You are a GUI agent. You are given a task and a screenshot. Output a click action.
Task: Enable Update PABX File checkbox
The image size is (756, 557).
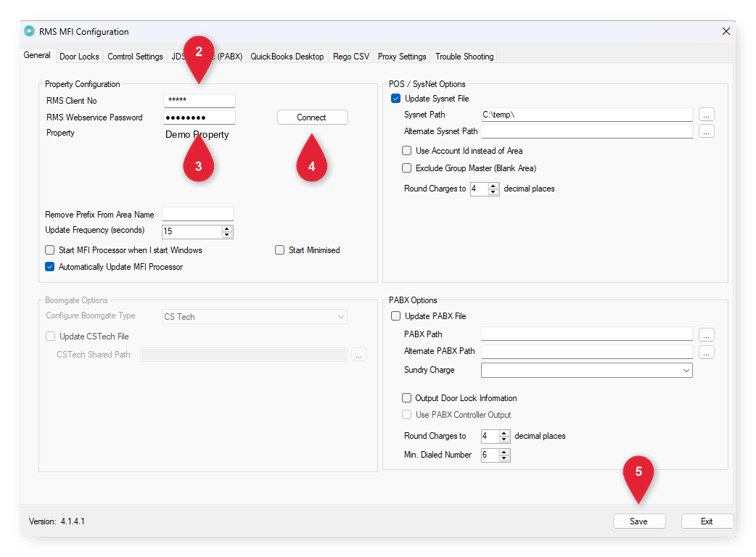pos(396,316)
